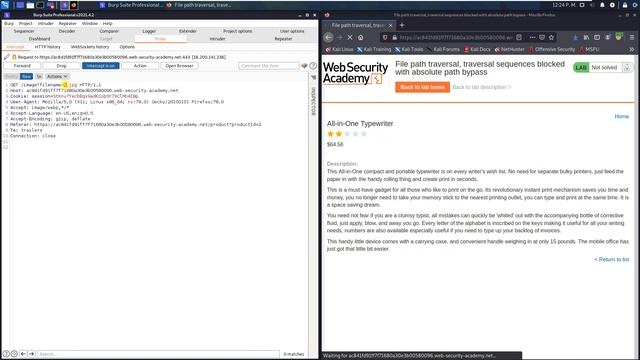
Task: Forward the intercepted request
Action: (x=22, y=66)
